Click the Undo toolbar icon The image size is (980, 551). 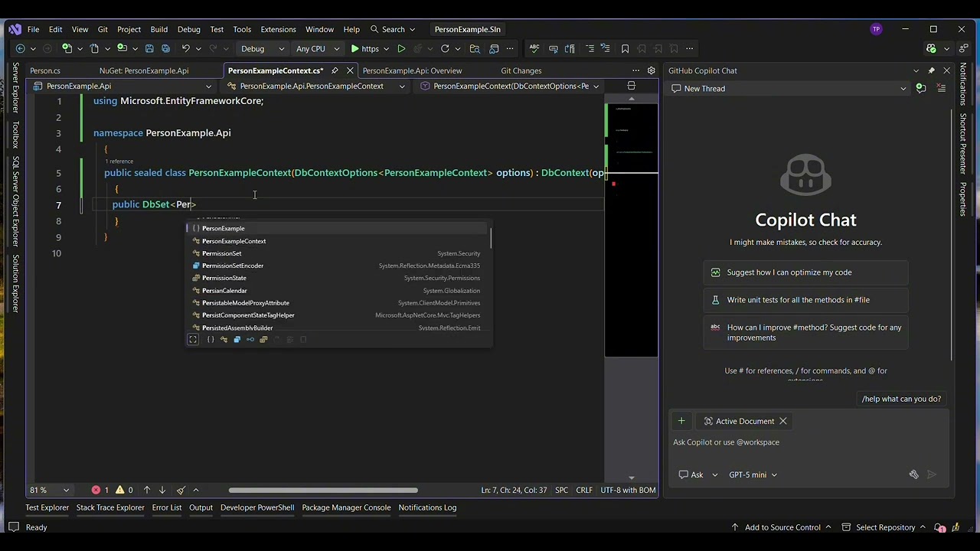(x=185, y=48)
